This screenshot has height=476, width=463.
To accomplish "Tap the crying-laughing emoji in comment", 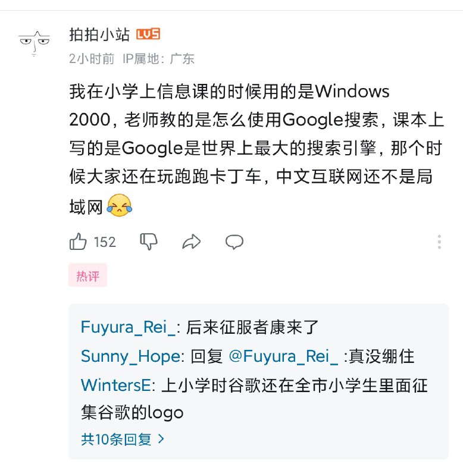I will (119, 205).
